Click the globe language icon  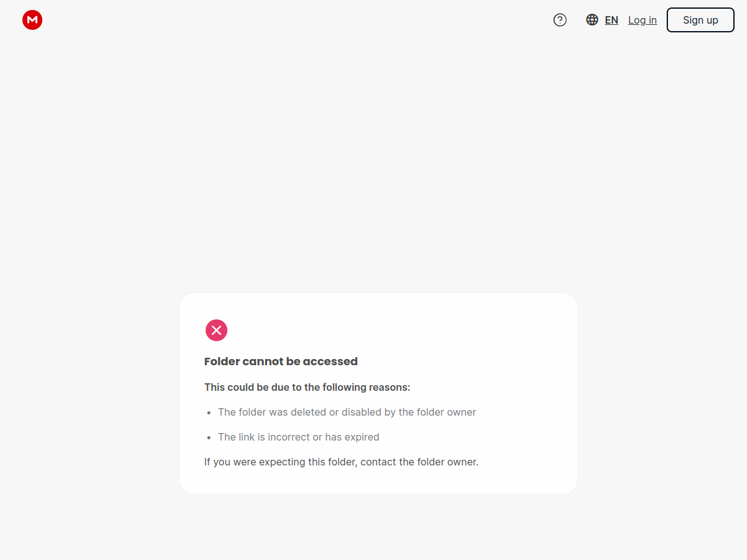(x=592, y=20)
